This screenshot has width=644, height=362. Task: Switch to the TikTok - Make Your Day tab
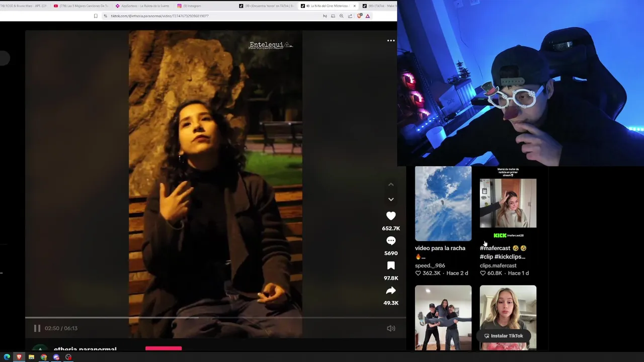(379, 6)
